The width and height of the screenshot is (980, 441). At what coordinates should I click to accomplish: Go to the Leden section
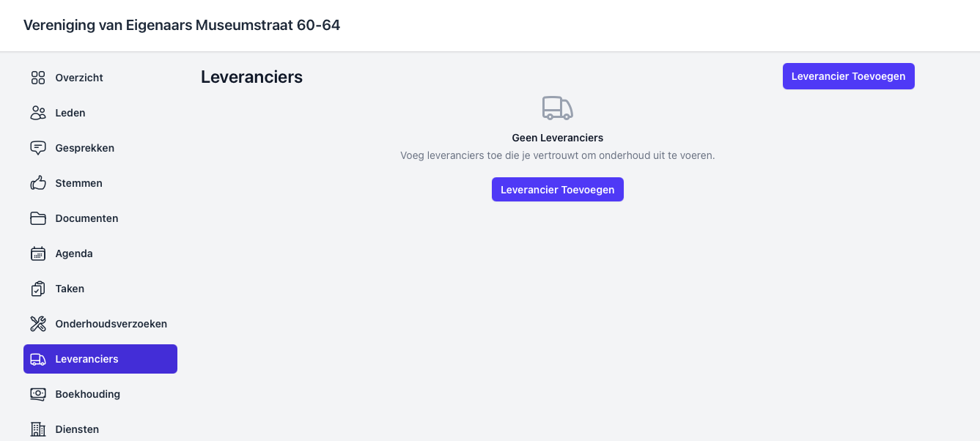click(x=70, y=113)
